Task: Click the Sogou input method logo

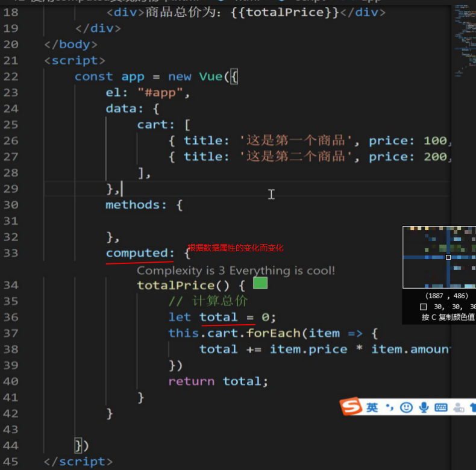Action: [x=351, y=406]
